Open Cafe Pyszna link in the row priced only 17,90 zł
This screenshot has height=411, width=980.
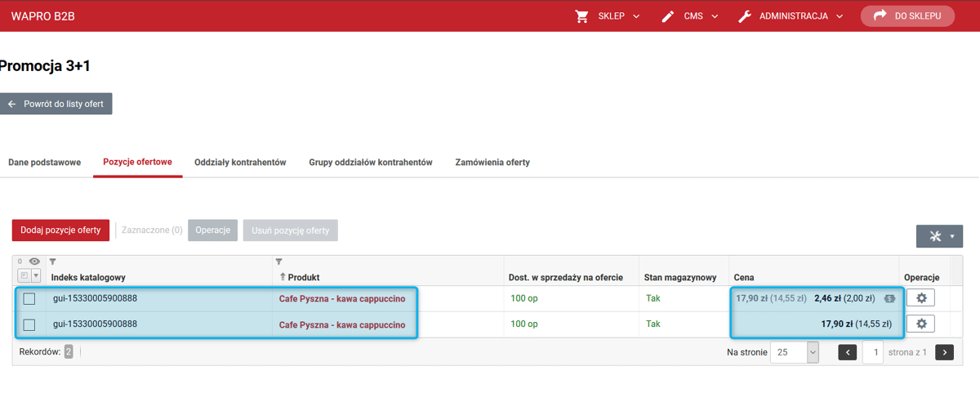point(342,324)
